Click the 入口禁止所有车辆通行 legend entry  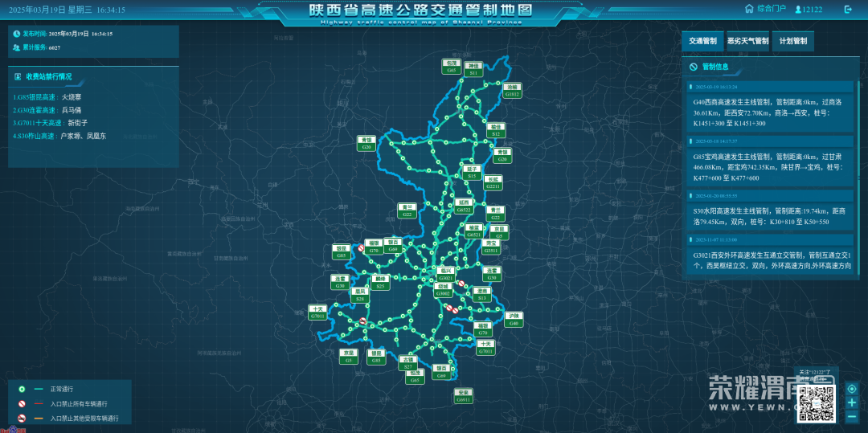pos(78,404)
